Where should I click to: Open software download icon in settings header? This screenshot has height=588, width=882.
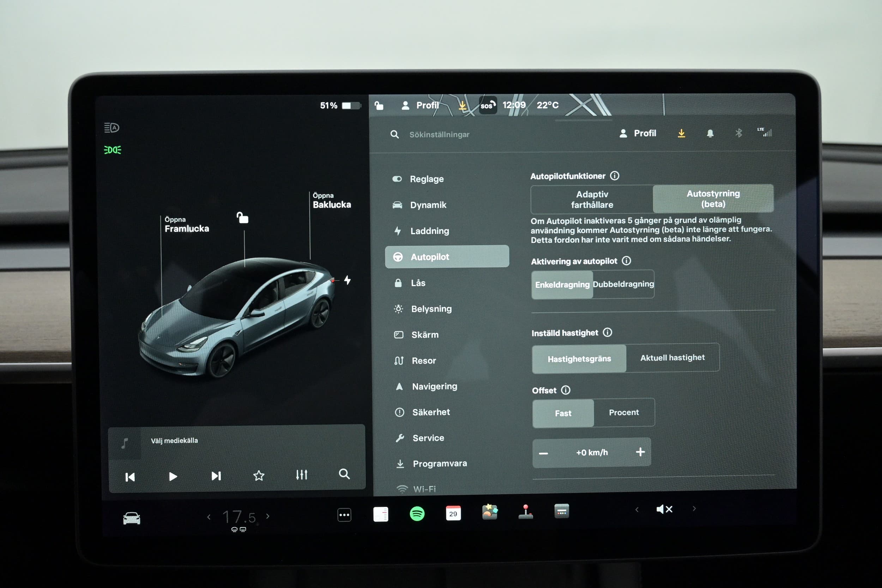click(681, 133)
